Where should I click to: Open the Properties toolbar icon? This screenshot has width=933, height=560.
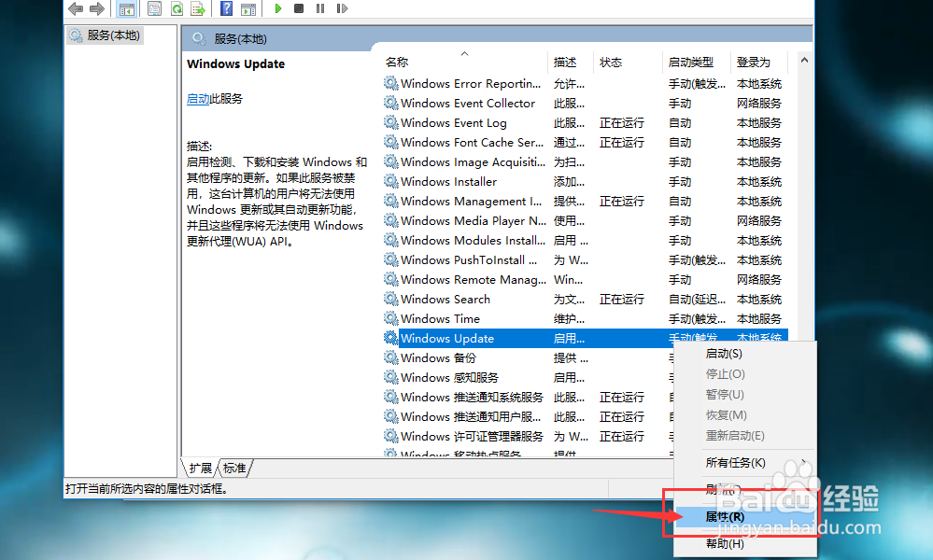coord(155,8)
